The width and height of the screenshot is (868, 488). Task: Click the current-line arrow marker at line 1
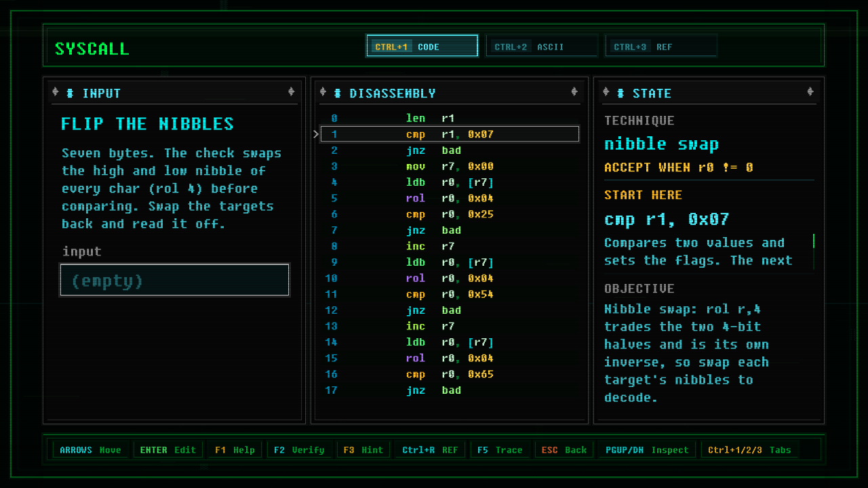pyautogui.click(x=316, y=134)
